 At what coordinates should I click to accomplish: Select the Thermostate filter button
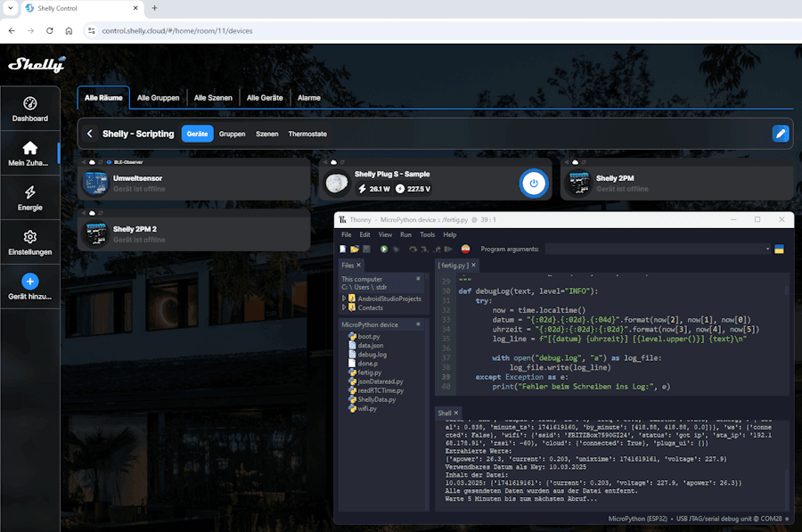307,134
